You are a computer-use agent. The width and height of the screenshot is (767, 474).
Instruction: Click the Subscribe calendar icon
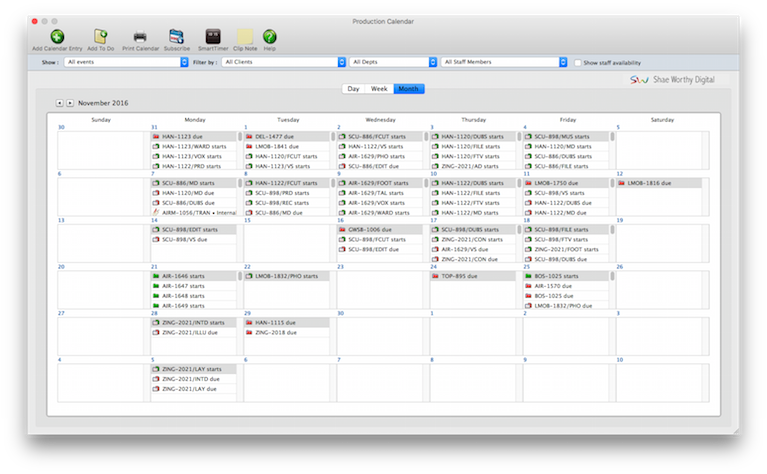point(177,37)
